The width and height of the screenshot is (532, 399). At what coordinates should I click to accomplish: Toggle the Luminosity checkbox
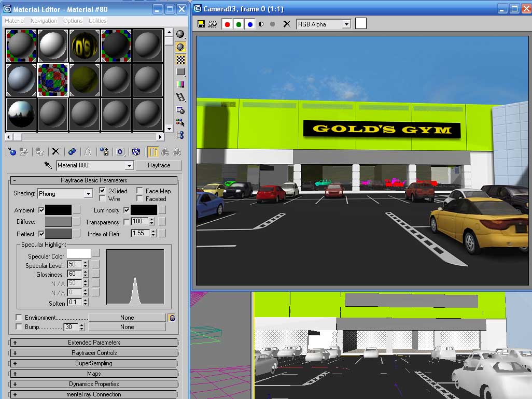[x=127, y=210]
